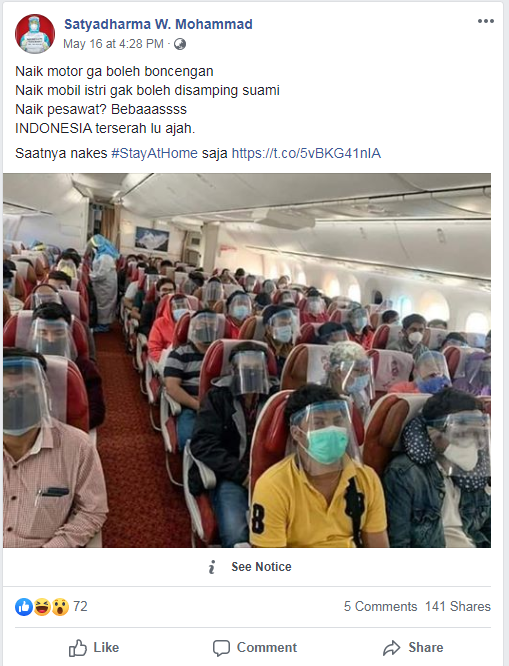Click the Share text label

(x=426, y=647)
